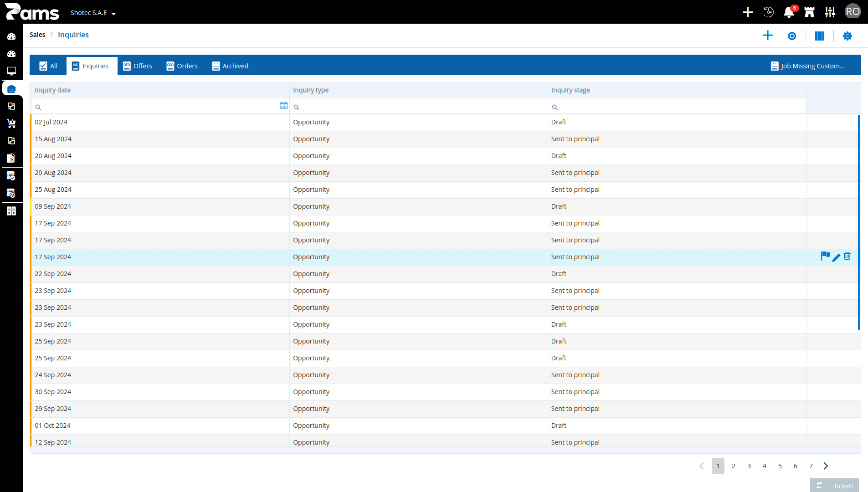The width and height of the screenshot is (868, 492).
Task: Click the Inquiry date filter search field
Action: pyautogui.click(x=159, y=107)
